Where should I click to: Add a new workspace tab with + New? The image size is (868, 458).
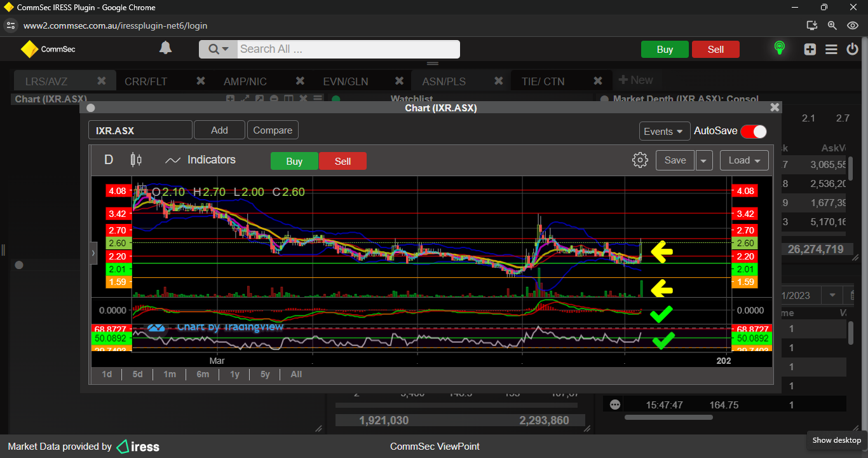click(x=635, y=80)
